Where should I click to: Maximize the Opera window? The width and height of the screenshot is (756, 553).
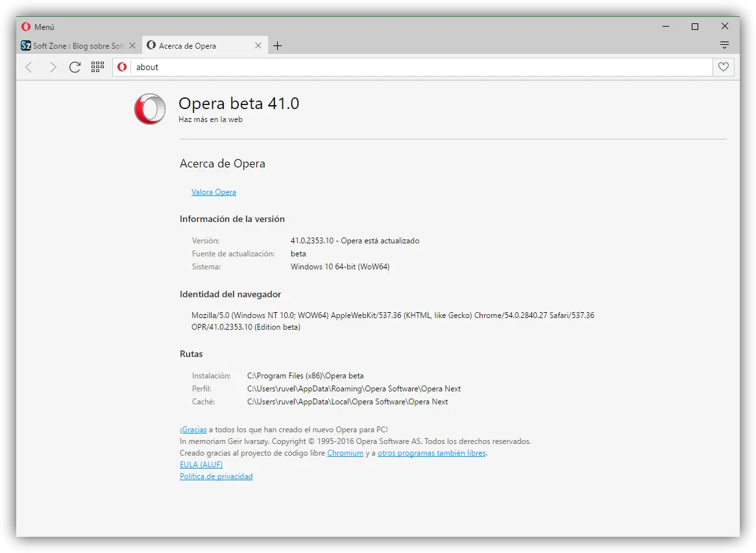pos(695,27)
